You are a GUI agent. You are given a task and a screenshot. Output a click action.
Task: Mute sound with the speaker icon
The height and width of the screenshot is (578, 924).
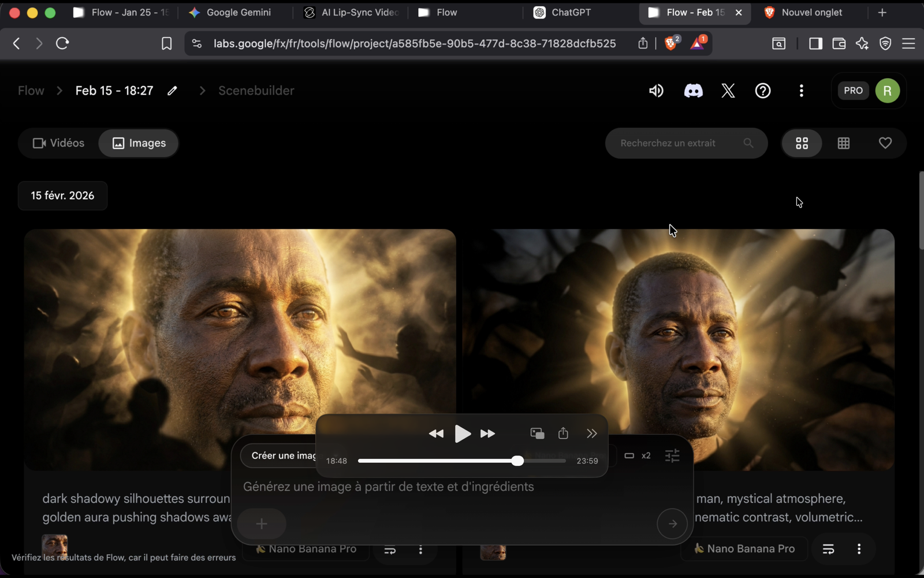pyautogui.click(x=656, y=91)
